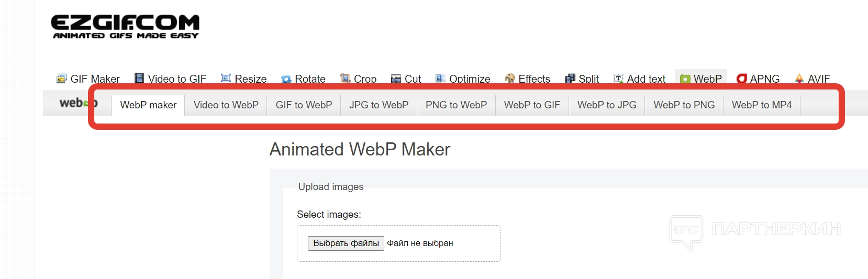Select the JPG to WebP tab
This screenshot has width=868, height=279.
(x=379, y=105)
